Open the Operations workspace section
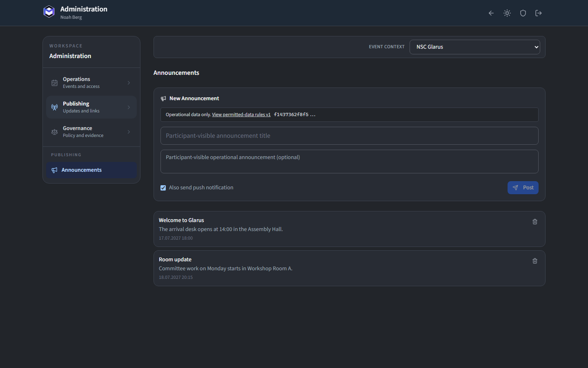The width and height of the screenshot is (588, 368). click(91, 83)
